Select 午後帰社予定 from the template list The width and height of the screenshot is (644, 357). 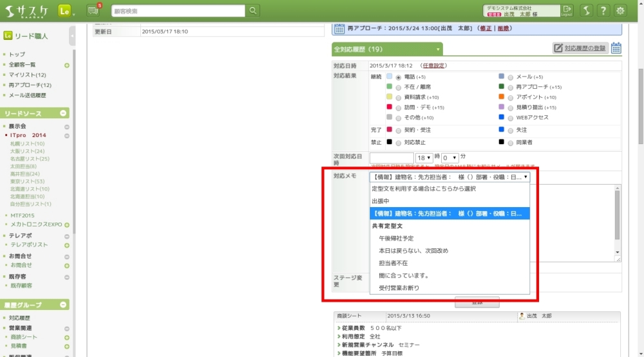[396, 239]
